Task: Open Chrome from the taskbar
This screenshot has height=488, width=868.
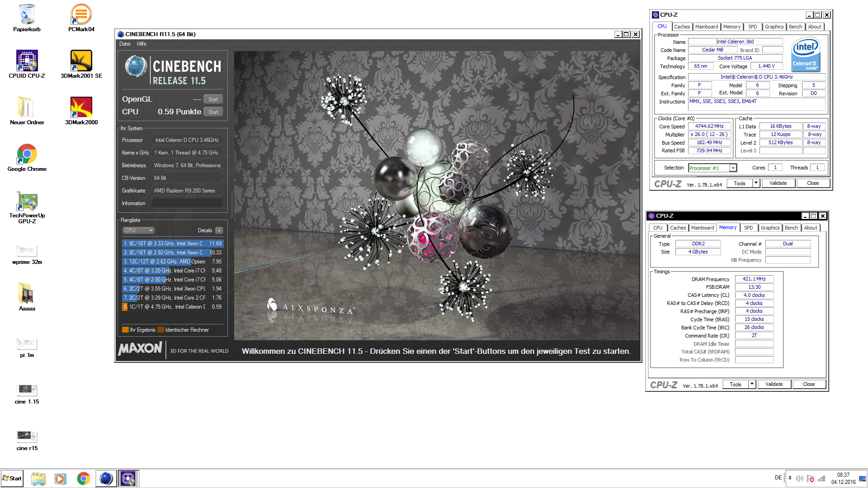Action: click(x=83, y=479)
